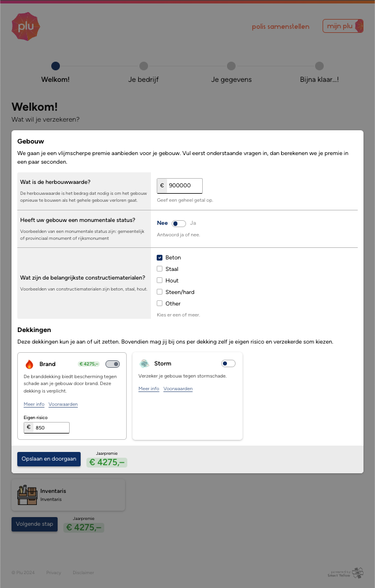Image resolution: width=375 pixels, height=588 pixels.
Task: Click the plu logo in the header
Action: tap(26, 27)
